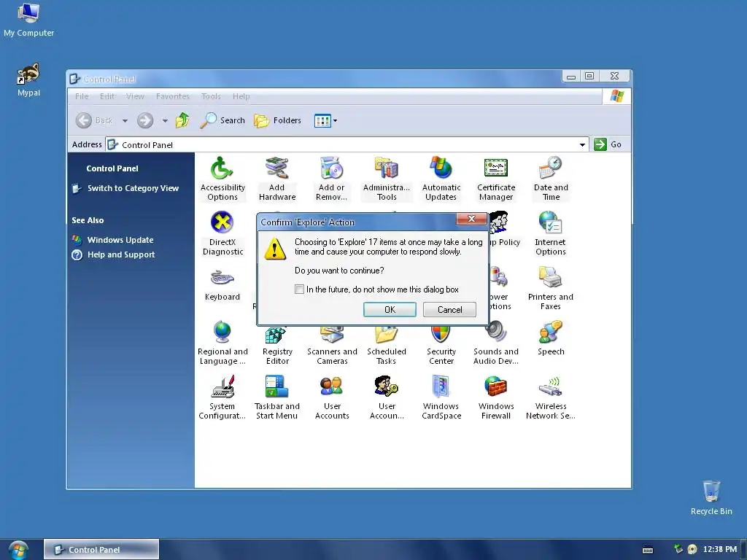
Task: Expand the Forward history dropdown arrow
Action: [x=165, y=121]
